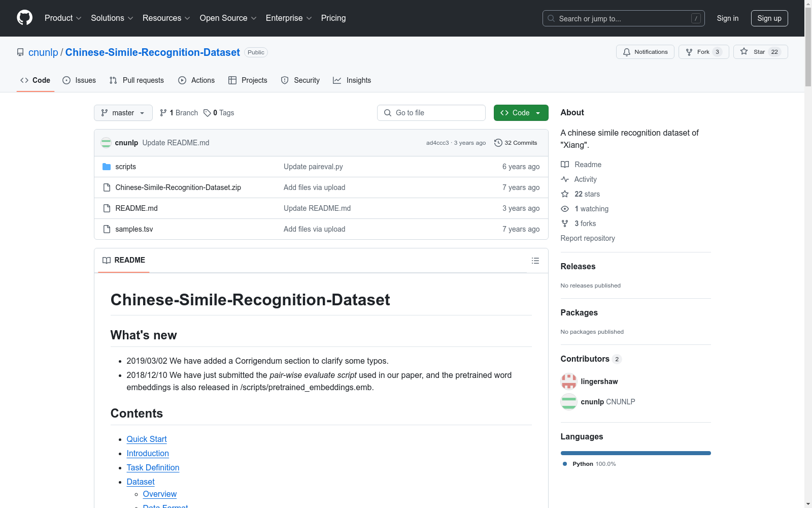812x508 pixels.
Task: Expand the Resources menu
Action: point(166,18)
